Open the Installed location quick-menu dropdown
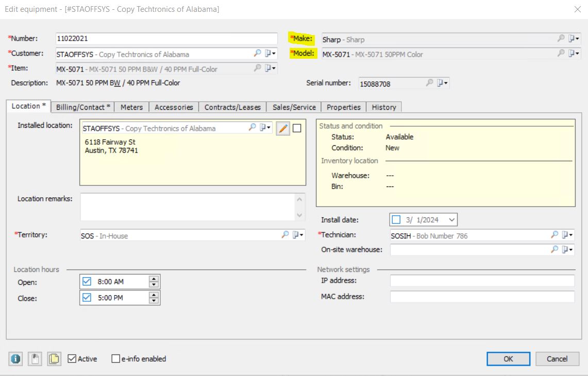 [265, 127]
